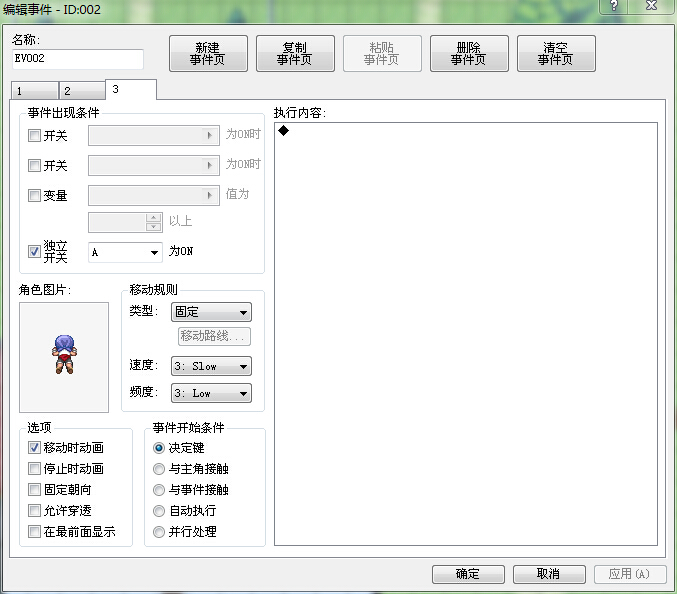Click the 删除事件页 button
Screen dimensions: 677x594
[x=469, y=54]
